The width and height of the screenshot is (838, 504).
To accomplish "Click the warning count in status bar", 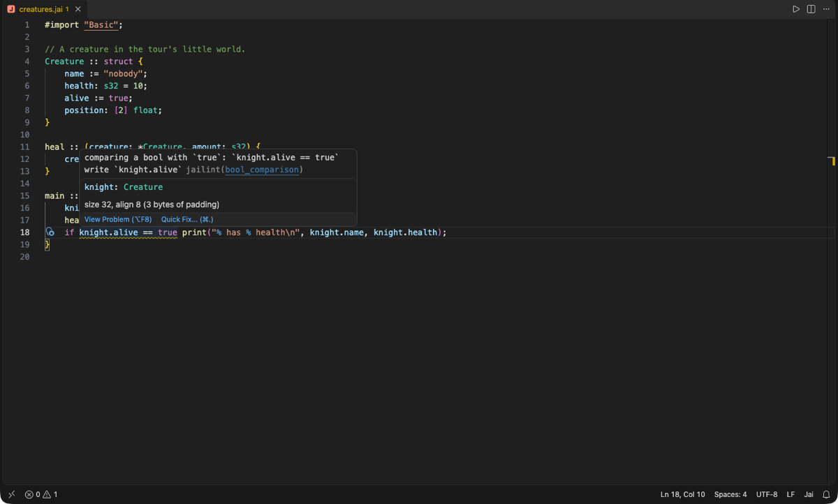I will (50, 494).
